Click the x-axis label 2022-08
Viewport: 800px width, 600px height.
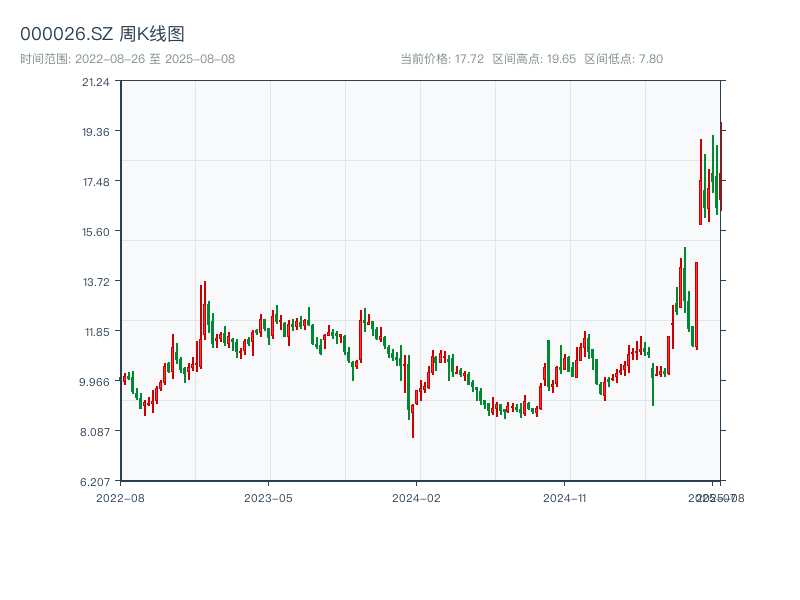[x=120, y=498]
